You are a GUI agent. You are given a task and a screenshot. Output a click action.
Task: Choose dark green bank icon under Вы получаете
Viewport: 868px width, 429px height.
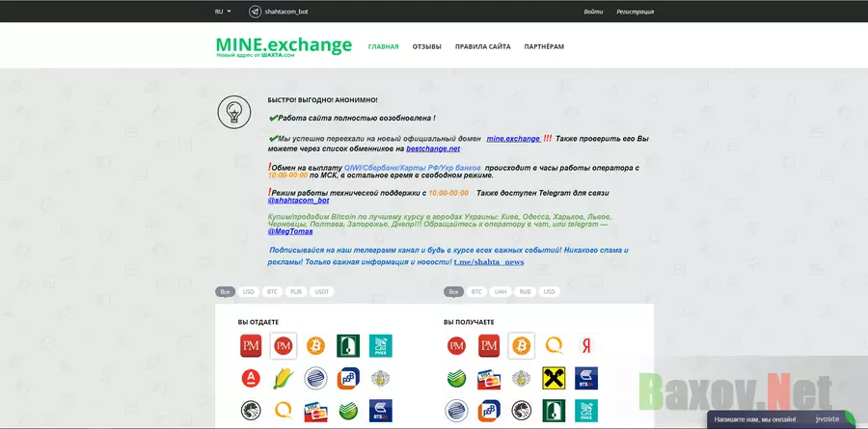click(x=554, y=411)
